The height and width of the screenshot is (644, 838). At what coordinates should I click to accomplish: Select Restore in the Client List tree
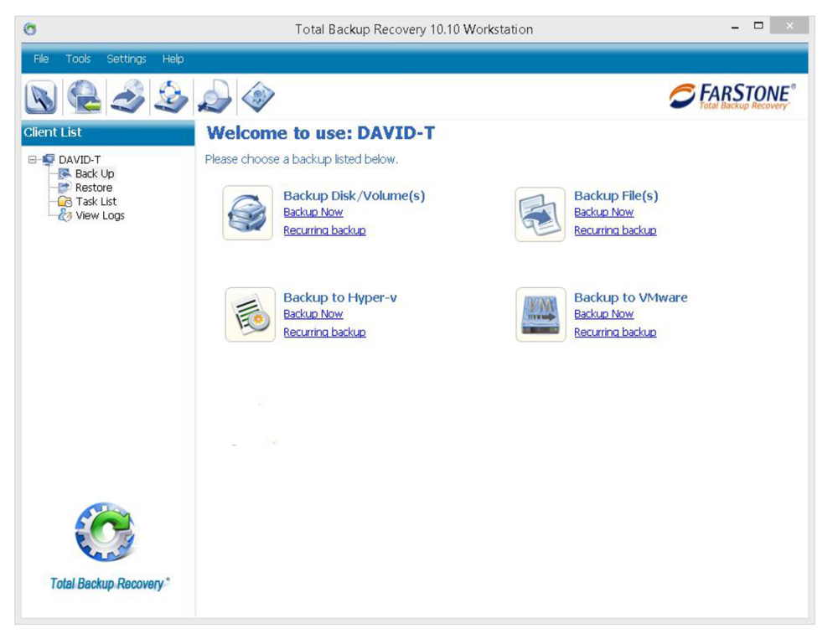tap(94, 188)
